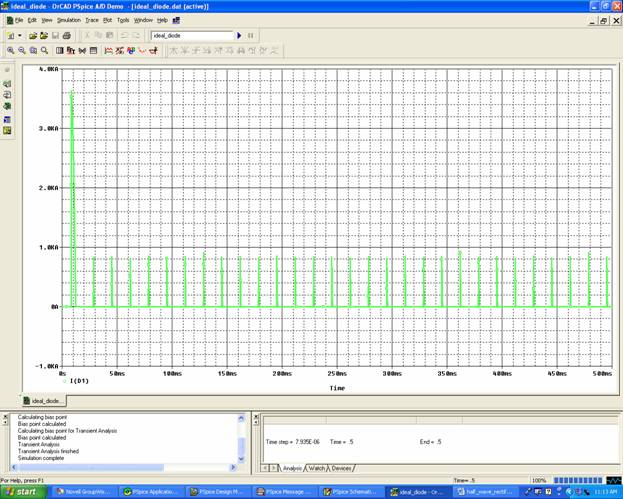This screenshot has height=499, width=623.
Task: Switch to PSpice Message taskbar item
Action: pos(285,492)
